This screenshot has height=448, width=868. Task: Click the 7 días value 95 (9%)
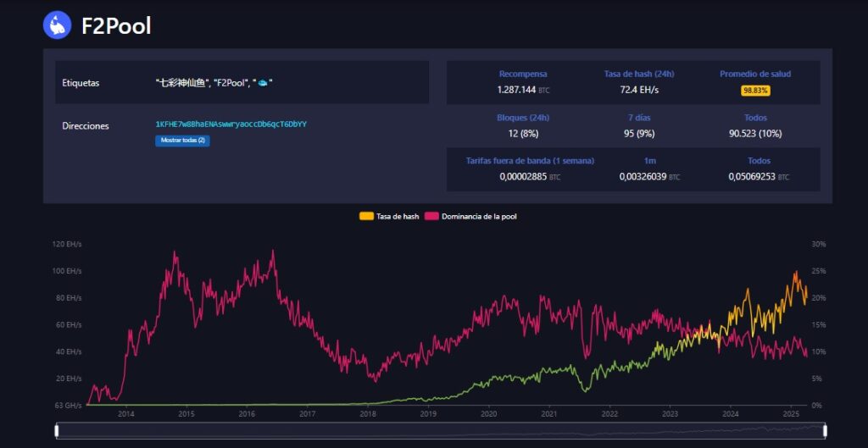[639, 133]
